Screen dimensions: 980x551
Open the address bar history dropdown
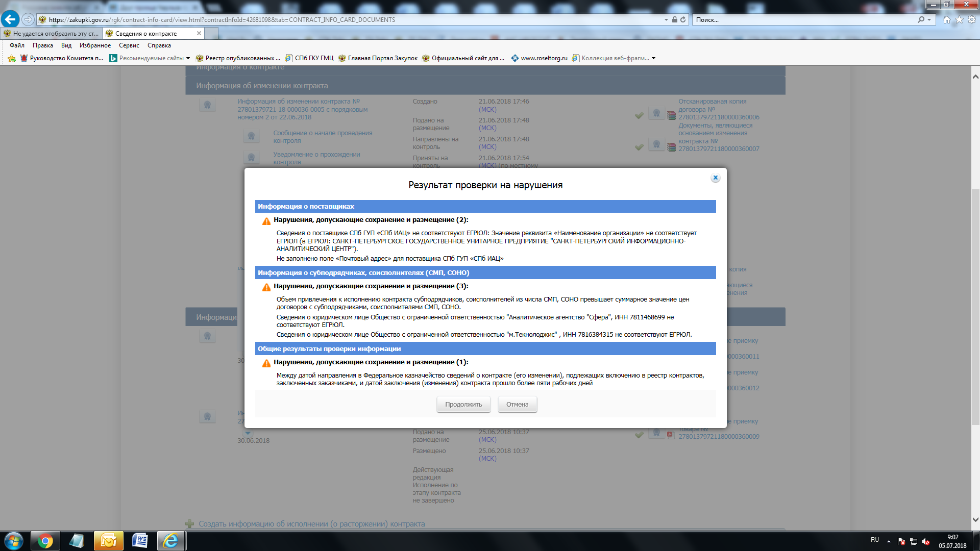(x=666, y=19)
